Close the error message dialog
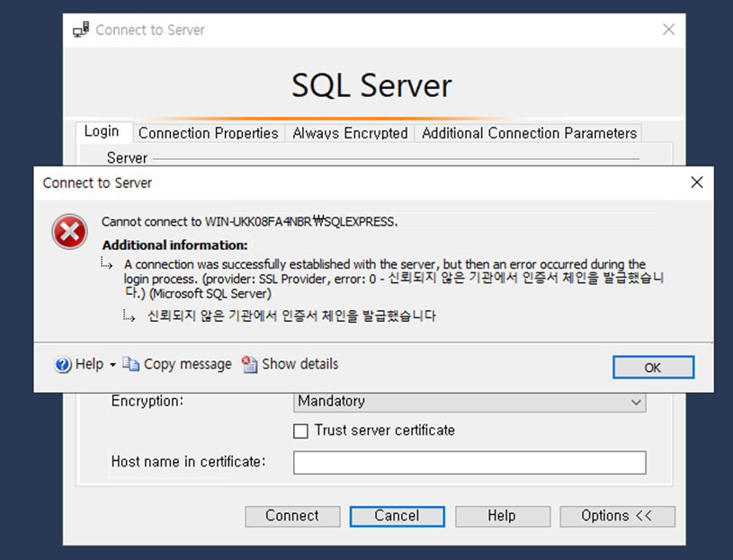The height and width of the screenshot is (560, 733). pyautogui.click(x=696, y=182)
